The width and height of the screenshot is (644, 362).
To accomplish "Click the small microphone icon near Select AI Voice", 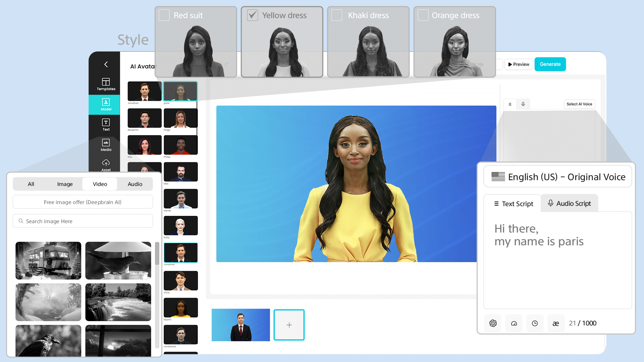I will (523, 104).
